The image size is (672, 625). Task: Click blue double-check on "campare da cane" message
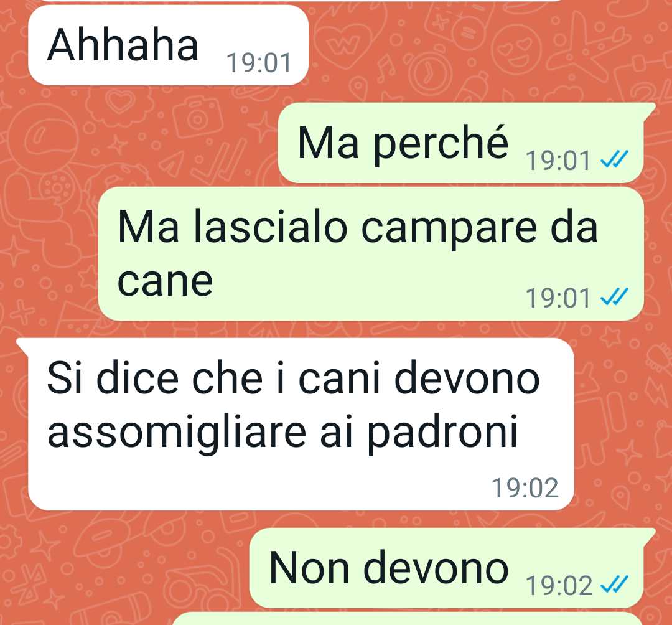614,297
